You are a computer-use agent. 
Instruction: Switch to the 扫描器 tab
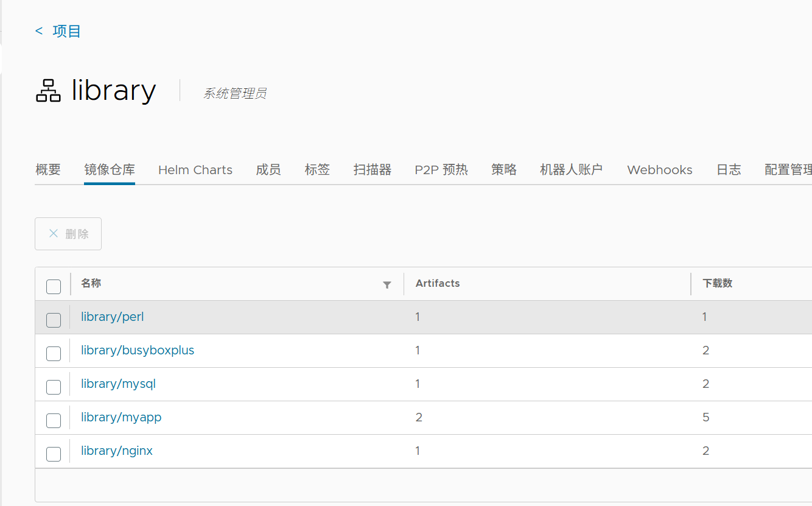pos(373,170)
